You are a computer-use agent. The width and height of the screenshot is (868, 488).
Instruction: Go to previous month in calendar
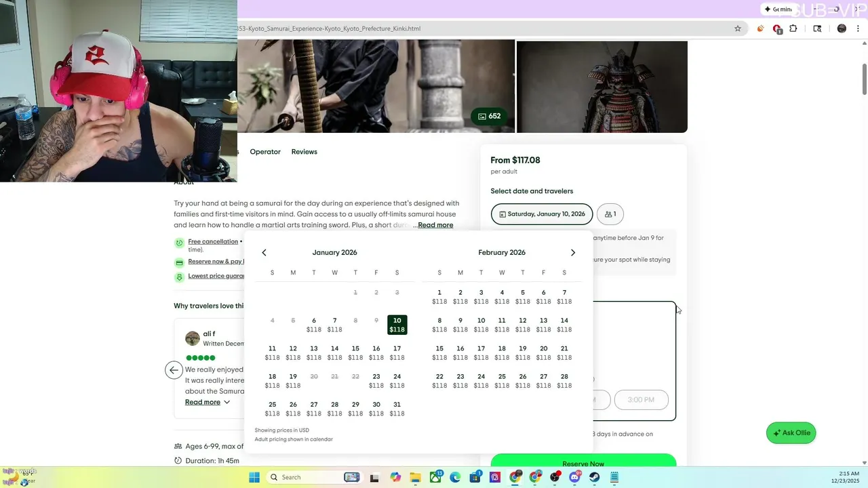(264, 252)
